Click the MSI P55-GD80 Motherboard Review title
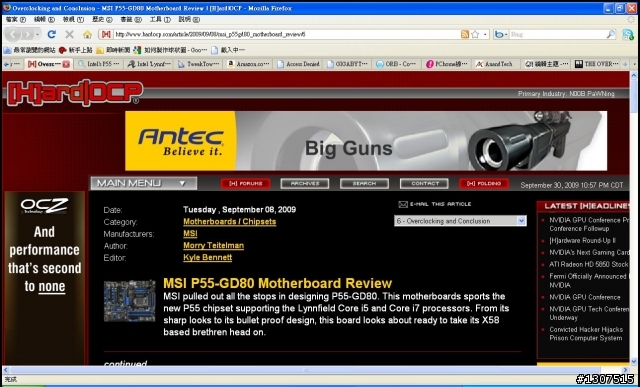Image resolution: width=640 pixels, height=387 pixels. pyautogui.click(x=278, y=283)
